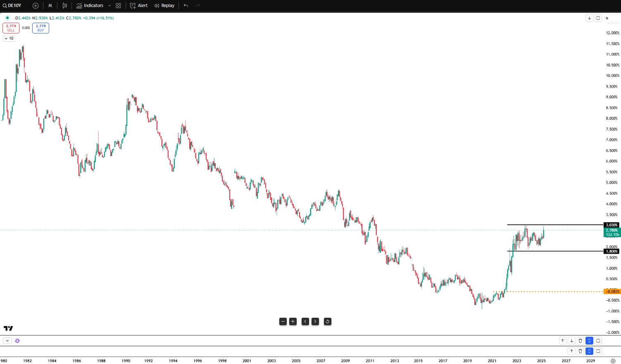
Task: Open the indicator templates grid icon
Action: pyautogui.click(x=119, y=5)
